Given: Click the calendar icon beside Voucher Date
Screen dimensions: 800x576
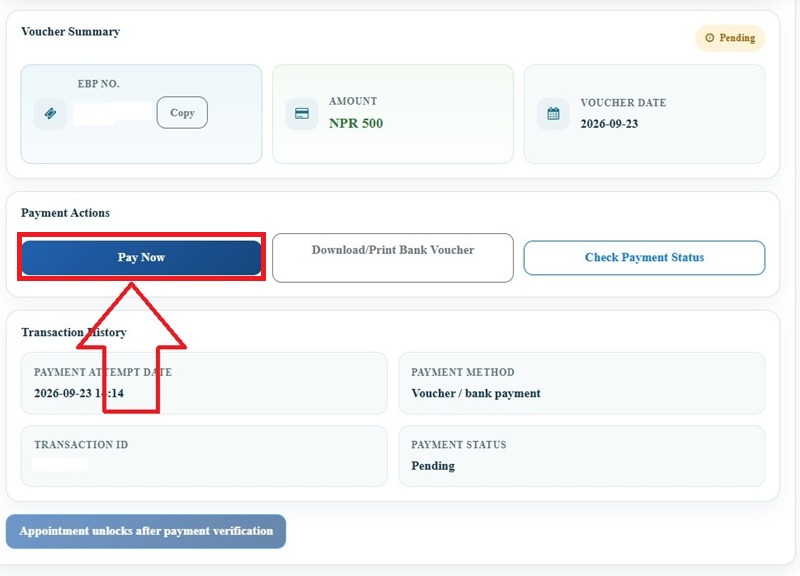Looking at the screenshot, I should [x=554, y=113].
